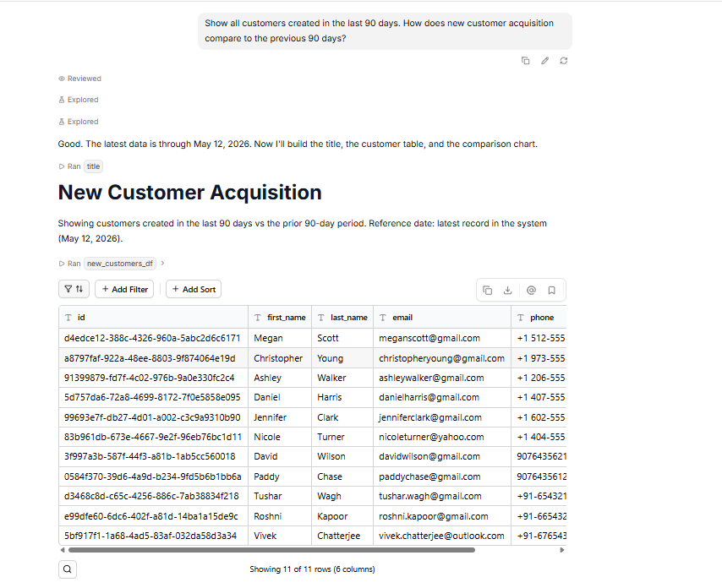Click first name cell Paddy
Viewport: 722px width, 588px height.
click(280, 476)
